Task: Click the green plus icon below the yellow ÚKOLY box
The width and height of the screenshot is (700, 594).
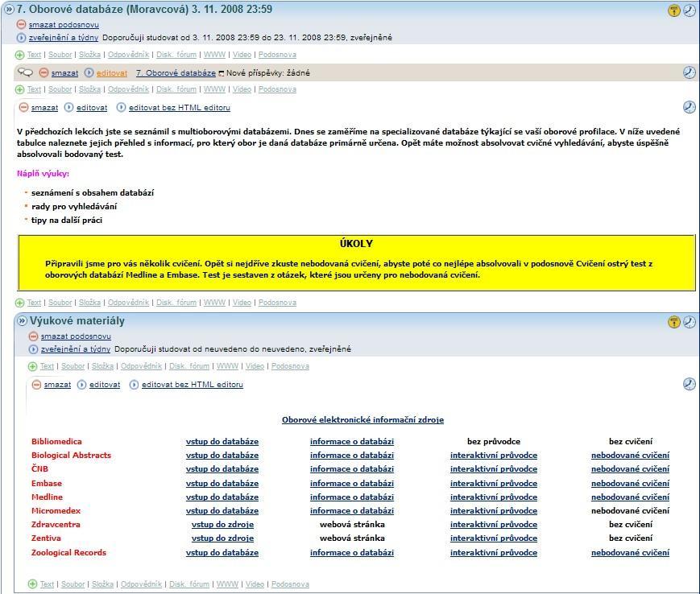Action: (19, 303)
